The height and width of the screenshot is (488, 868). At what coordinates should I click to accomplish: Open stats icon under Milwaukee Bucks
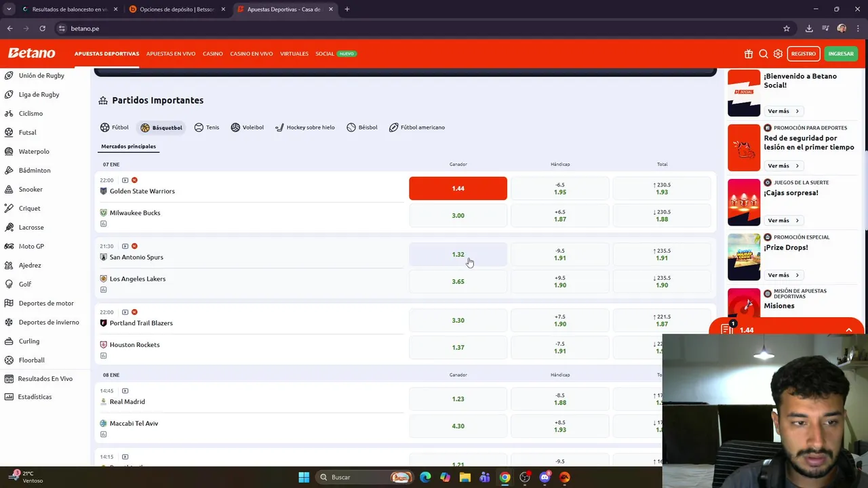point(103,224)
